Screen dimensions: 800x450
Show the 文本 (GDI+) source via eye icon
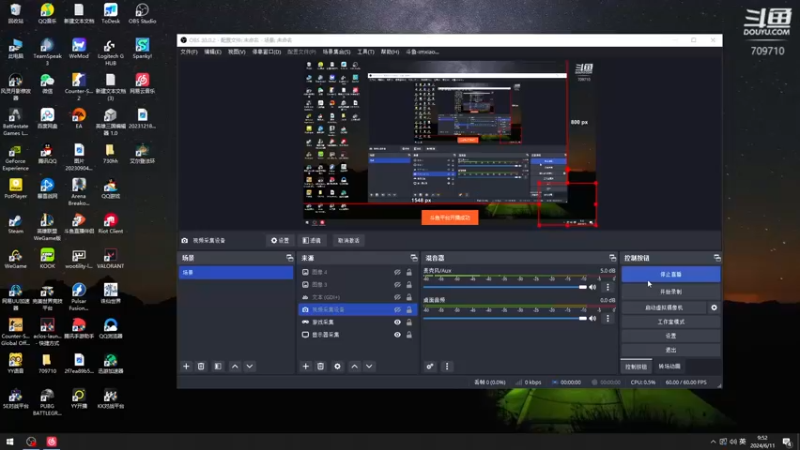coord(397,297)
